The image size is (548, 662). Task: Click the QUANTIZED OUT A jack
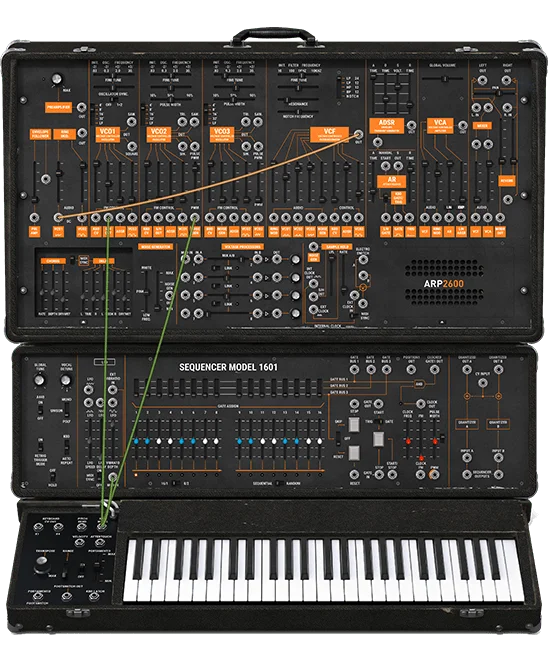tap(467, 370)
